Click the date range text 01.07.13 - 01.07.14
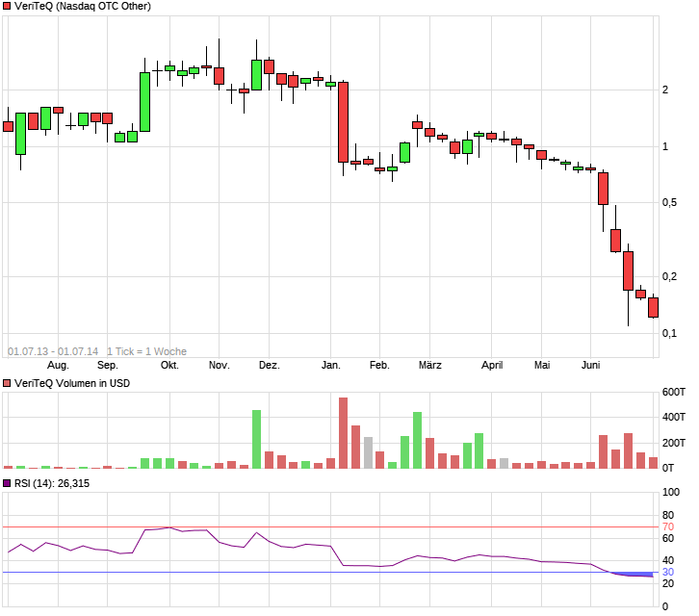The width and height of the screenshot is (699, 616). click(53, 351)
